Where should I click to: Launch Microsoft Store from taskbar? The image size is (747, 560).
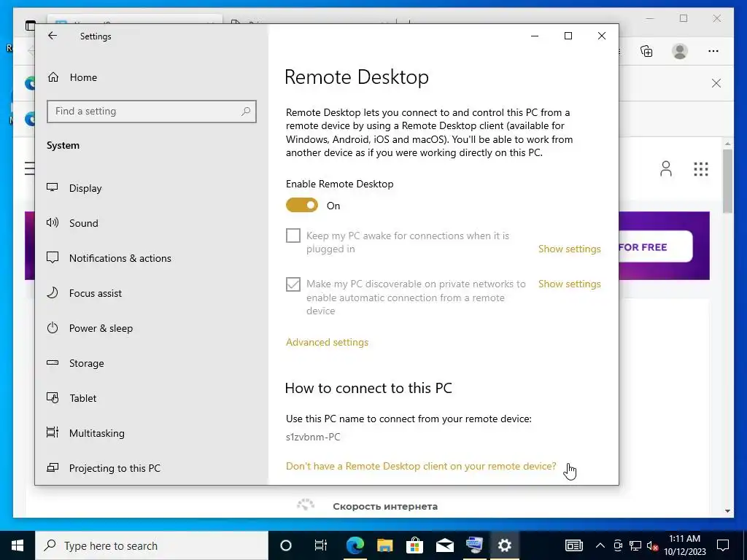tap(415, 545)
